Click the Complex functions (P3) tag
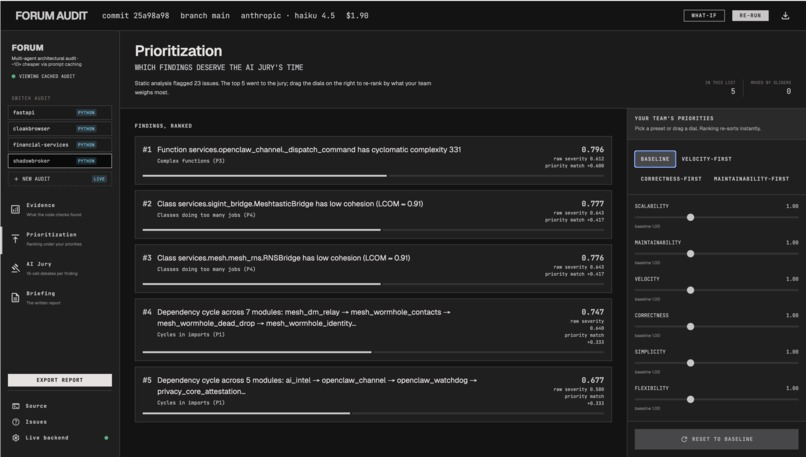Viewport: 806px width, 457px height. (191, 161)
